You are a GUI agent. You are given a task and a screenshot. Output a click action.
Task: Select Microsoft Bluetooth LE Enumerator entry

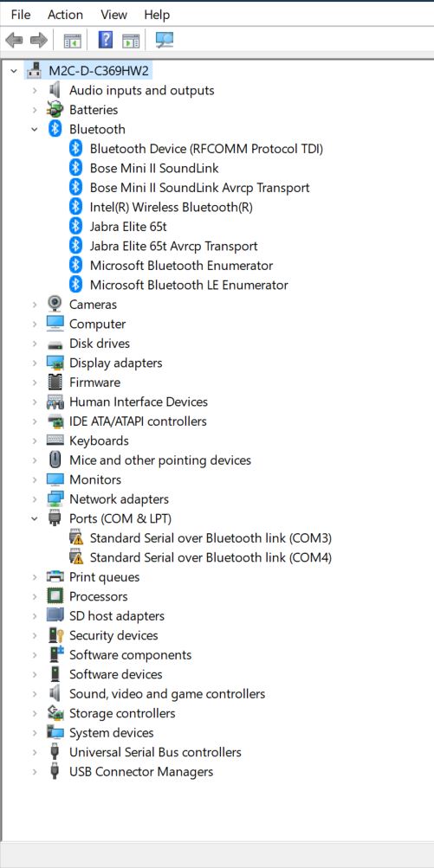[x=189, y=285]
